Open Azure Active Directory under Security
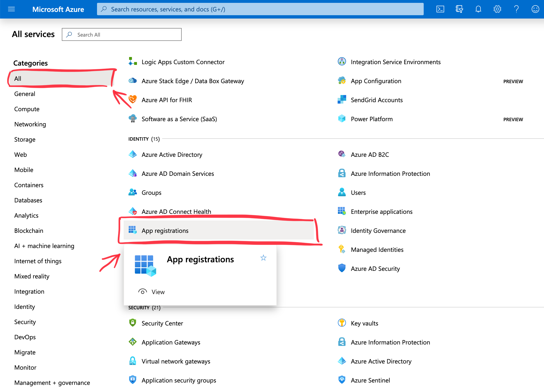Viewport: 544px width, 392px height. point(381,361)
